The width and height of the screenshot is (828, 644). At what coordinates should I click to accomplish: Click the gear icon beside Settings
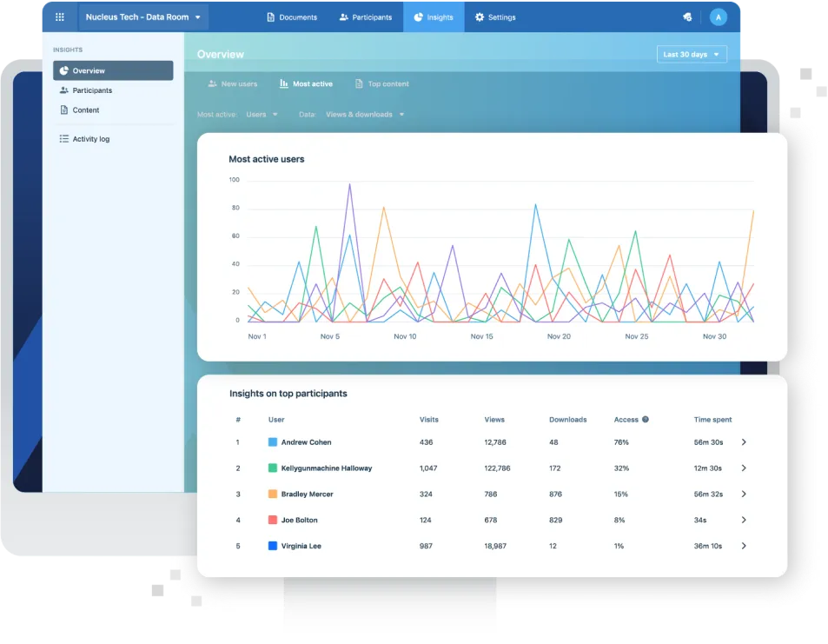[480, 17]
